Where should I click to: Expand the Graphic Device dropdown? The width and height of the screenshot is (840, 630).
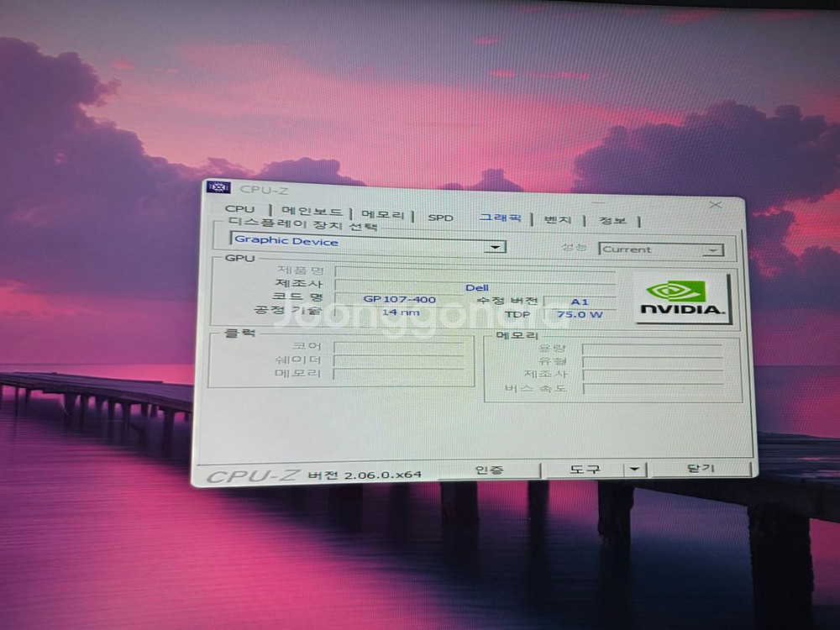496,247
